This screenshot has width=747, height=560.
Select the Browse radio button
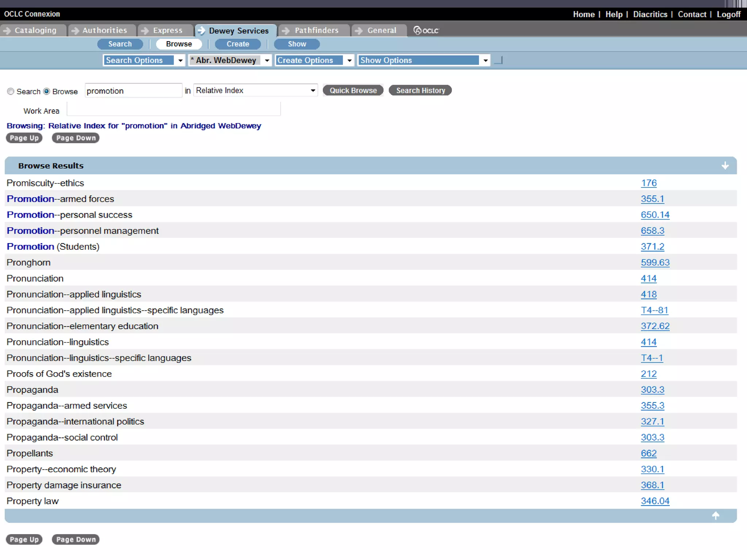coord(47,91)
